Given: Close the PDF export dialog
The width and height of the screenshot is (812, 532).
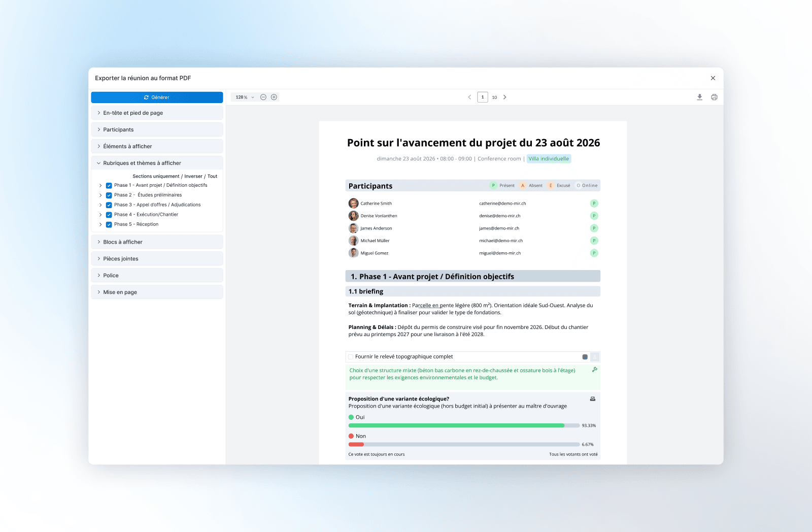Looking at the screenshot, I should coord(713,78).
